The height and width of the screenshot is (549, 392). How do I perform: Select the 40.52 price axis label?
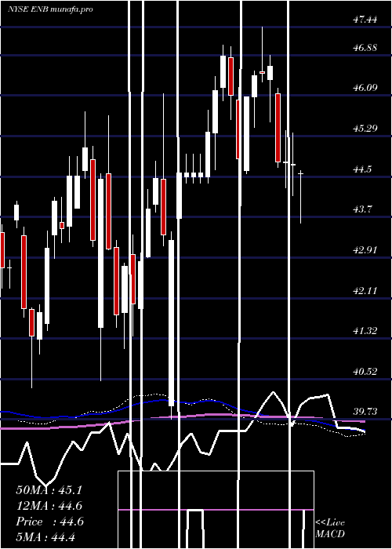(365, 372)
